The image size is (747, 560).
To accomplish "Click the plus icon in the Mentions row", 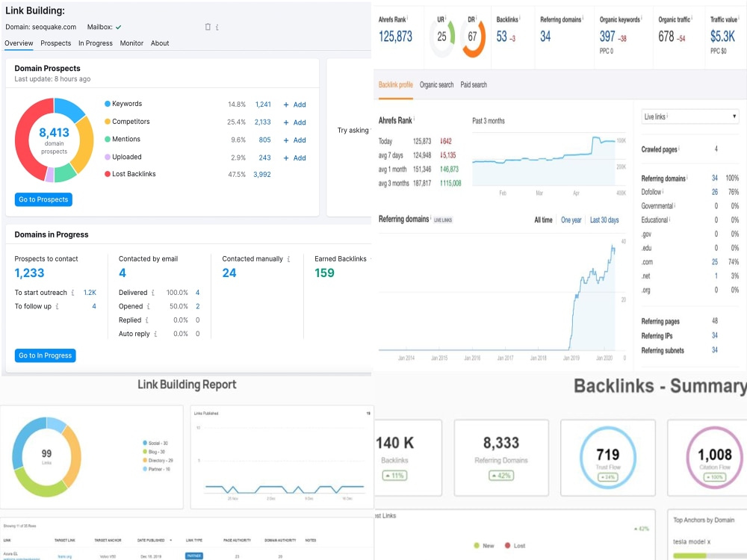I will point(286,140).
